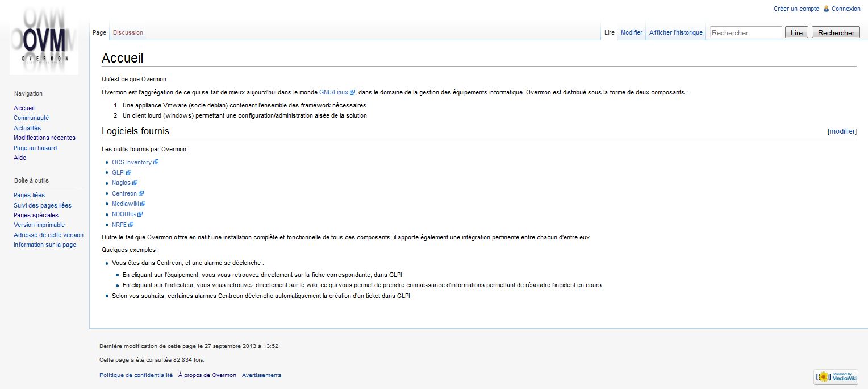Click the Logiciels fournis section heading
Screen dimensions: 868x389
pyautogui.click(x=135, y=131)
